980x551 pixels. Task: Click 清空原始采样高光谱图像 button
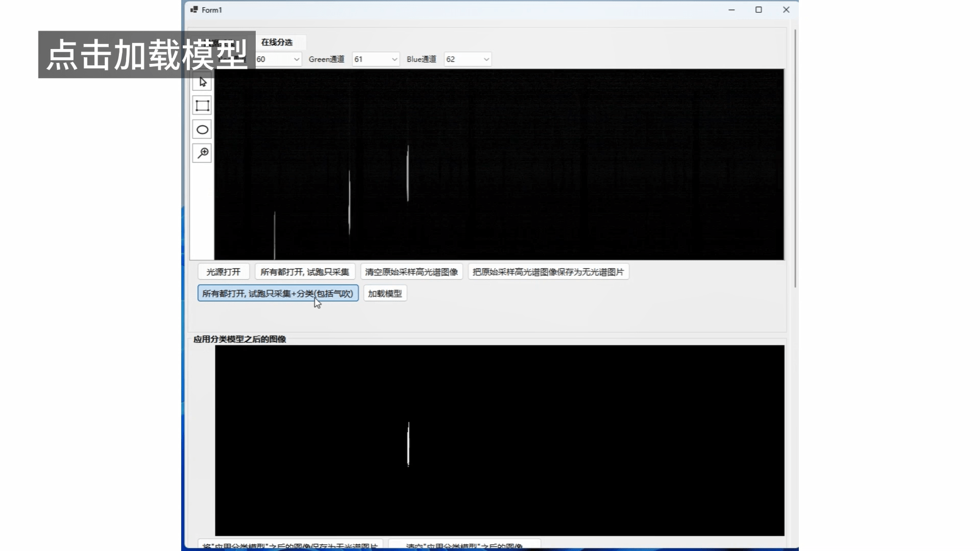point(412,272)
